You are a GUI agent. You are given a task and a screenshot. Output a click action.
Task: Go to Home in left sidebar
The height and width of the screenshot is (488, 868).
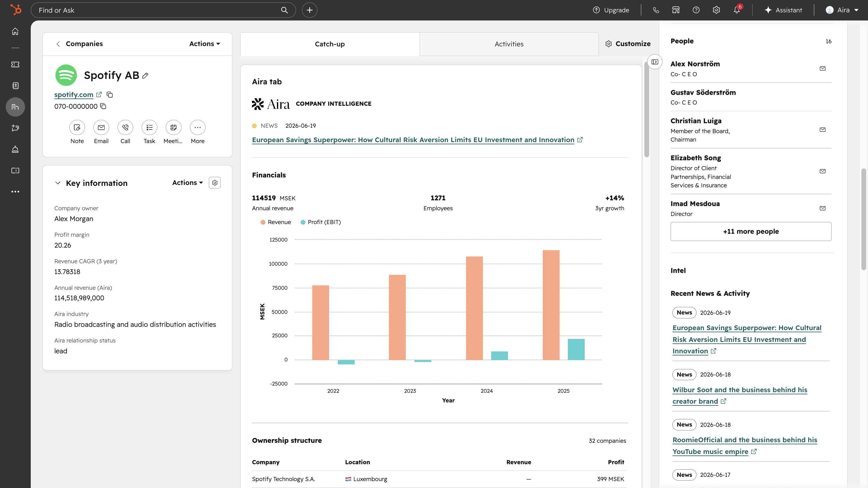pyautogui.click(x=15, y=31)
